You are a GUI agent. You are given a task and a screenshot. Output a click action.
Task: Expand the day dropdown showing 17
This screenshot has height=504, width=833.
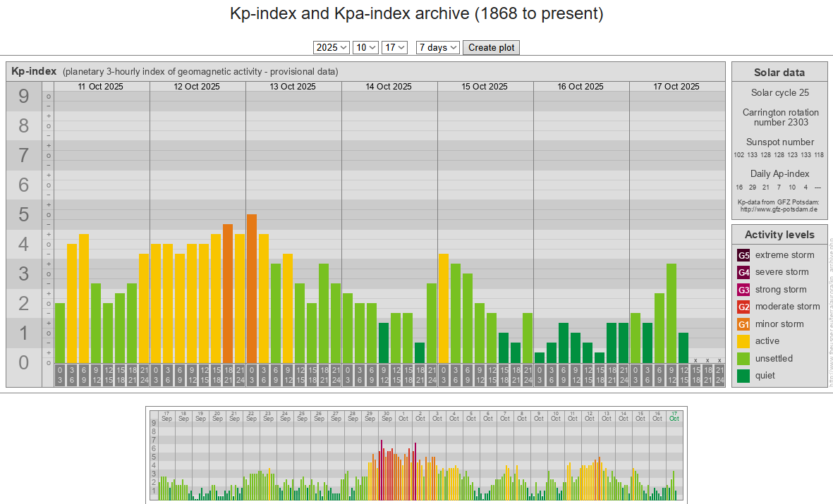[395, 47]
